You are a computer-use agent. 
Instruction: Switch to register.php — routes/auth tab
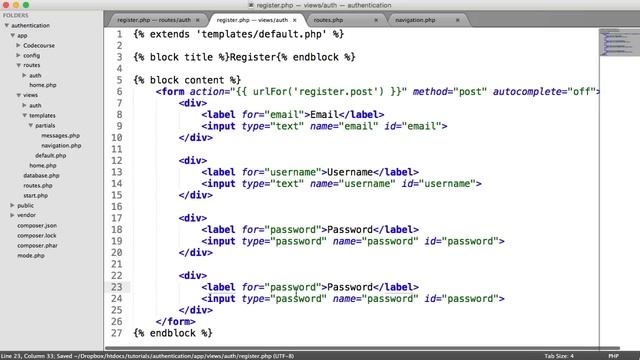pyautogui.click(x=153, y=20)
